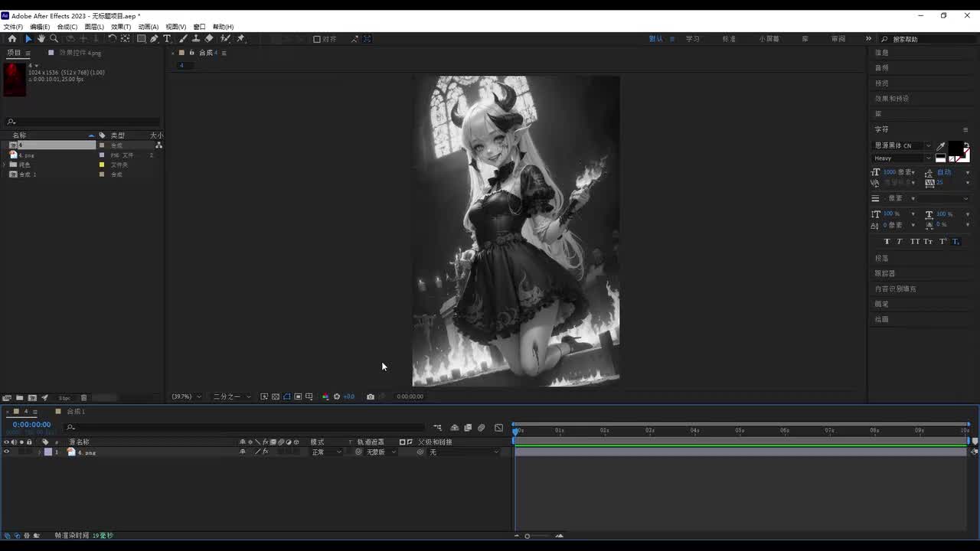Image resolution: width=980 pixels, height=551 pixels.
Task: Open the Heavy font style dropdown
Action: point(903,158)
